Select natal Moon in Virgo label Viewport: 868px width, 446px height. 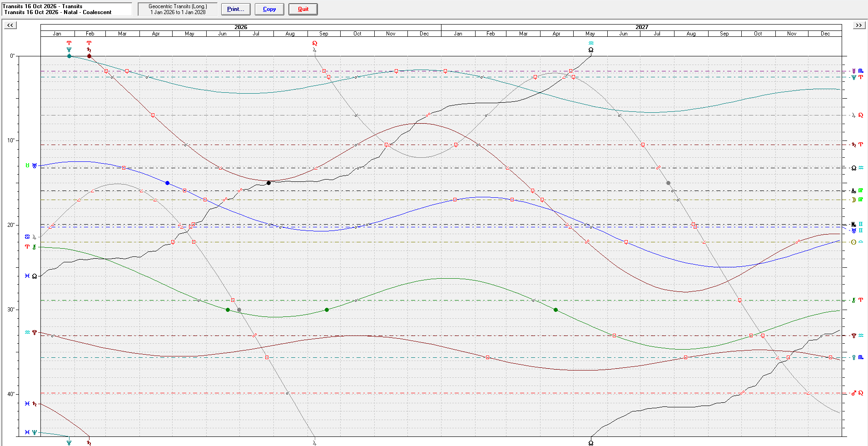click(x=857, y=200)
